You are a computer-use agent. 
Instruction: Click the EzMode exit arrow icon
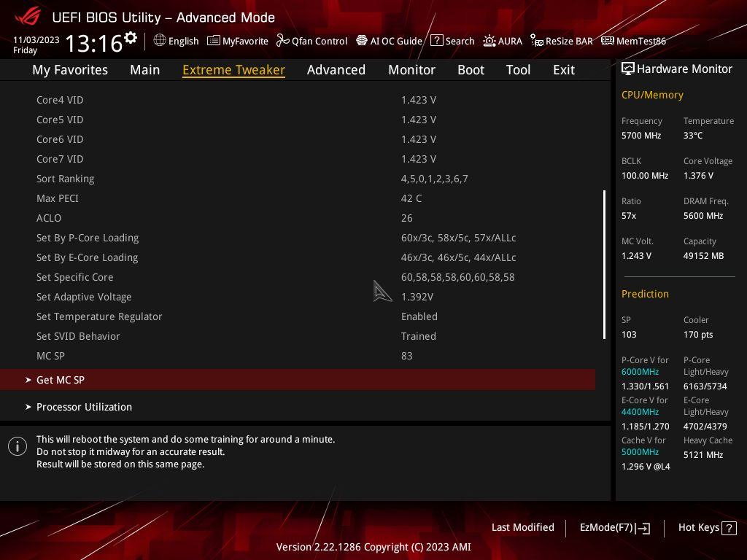coord(643,528)
